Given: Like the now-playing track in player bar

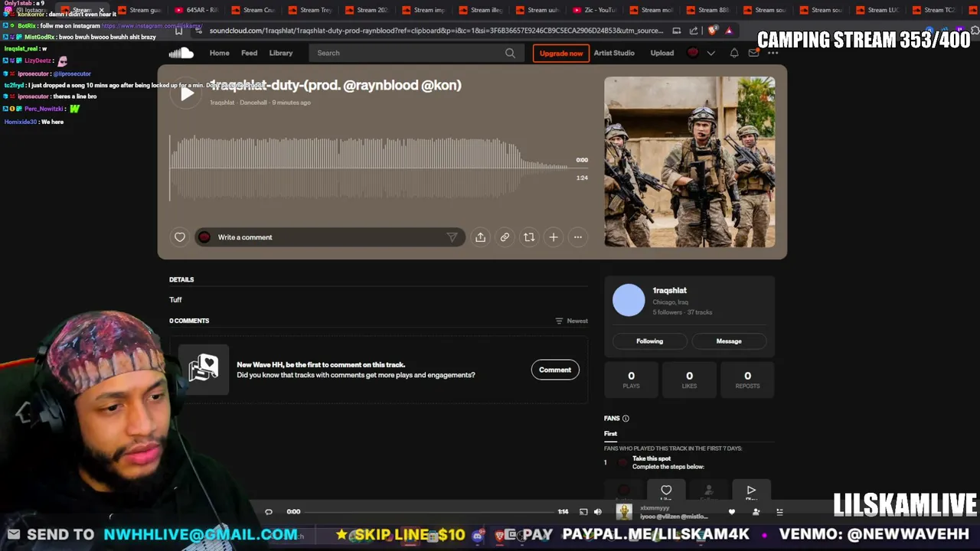Looking at the screenshot, I should point(732,512).
